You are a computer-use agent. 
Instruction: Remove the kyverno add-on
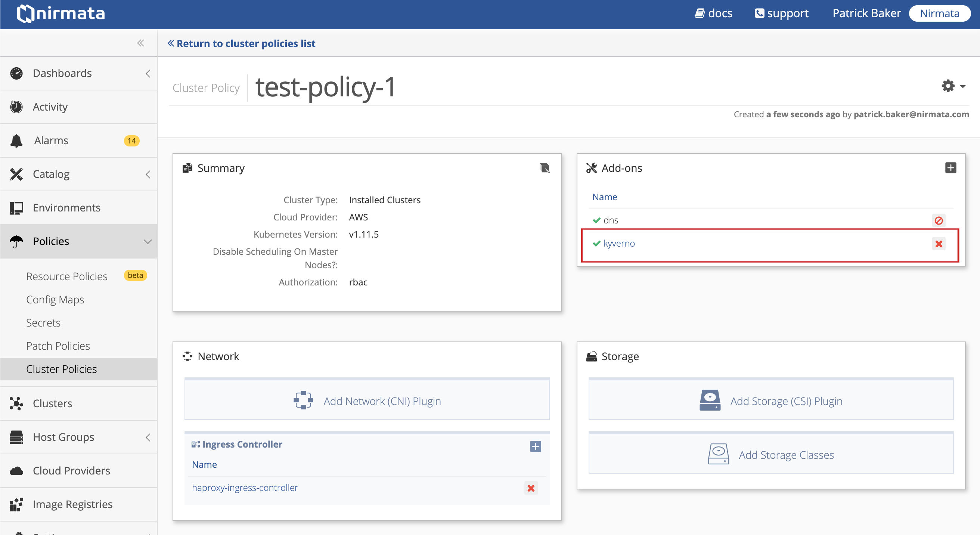click(939, 244)
